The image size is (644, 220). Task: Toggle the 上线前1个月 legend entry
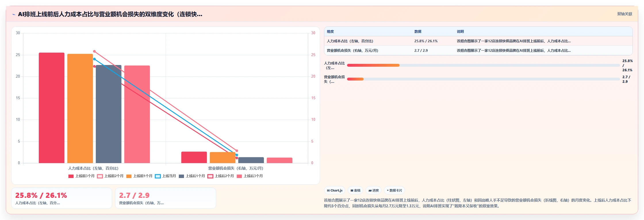click(139, 176)
